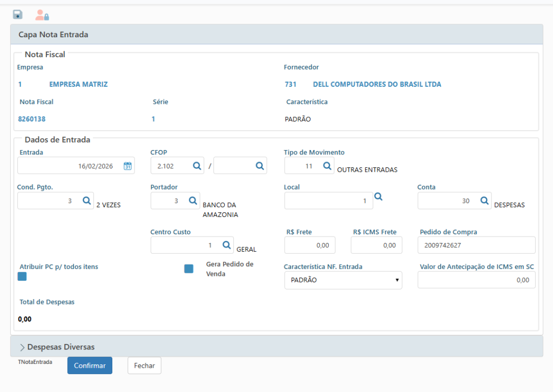Enable Gera Pedido de Venda checkbox
This screenshot has width=553, height=392.
pyautogui.click(x=189, y=269)
